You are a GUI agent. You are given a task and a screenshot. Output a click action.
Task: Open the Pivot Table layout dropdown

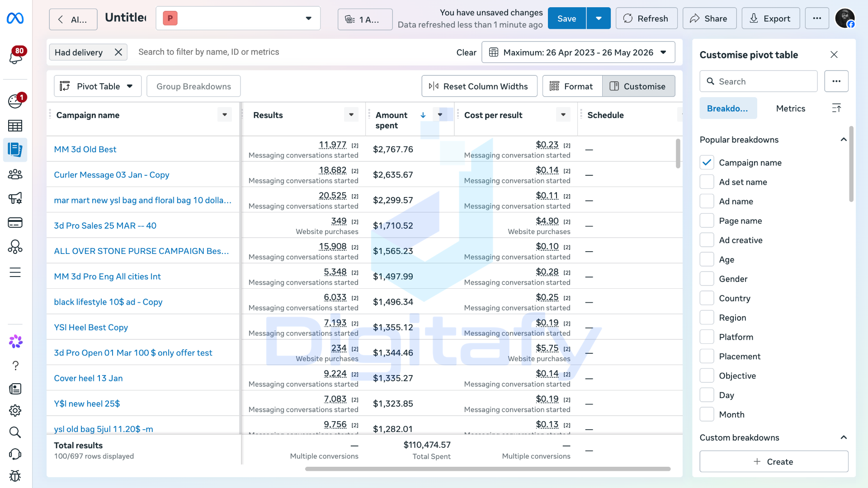click(98, 86)
